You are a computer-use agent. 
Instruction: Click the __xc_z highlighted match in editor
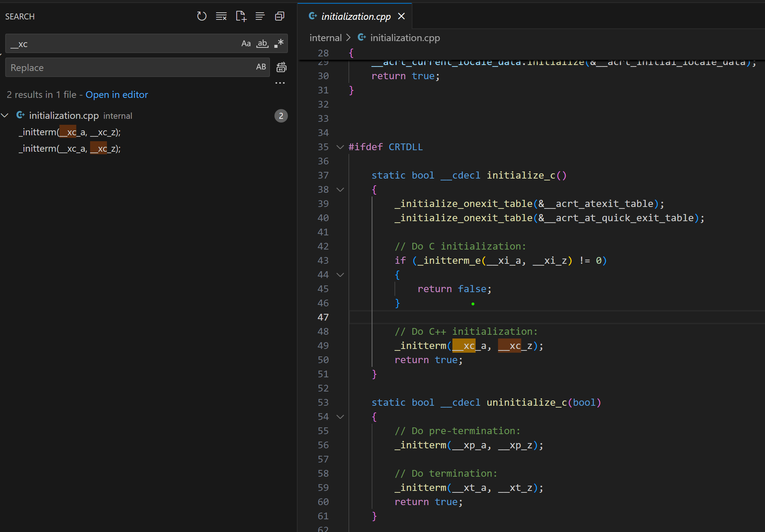510,346
